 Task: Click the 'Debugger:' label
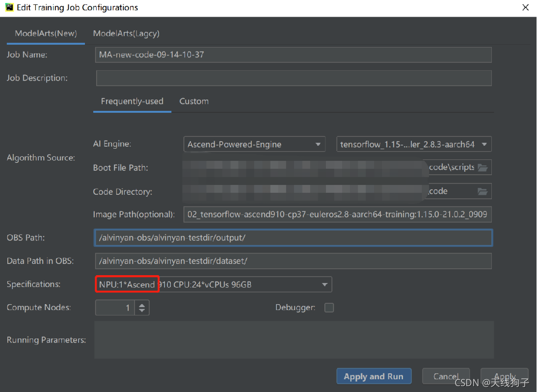[x=295, y=308]
